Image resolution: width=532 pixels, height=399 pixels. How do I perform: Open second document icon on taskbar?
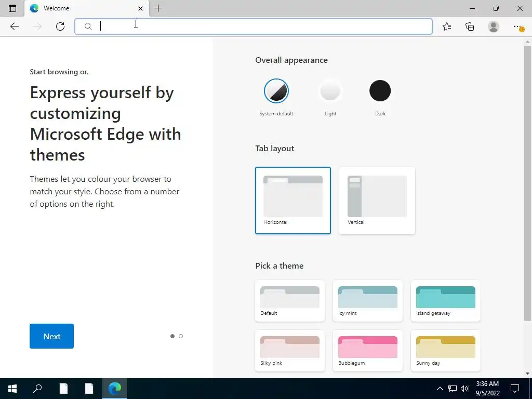pos(89,389)
